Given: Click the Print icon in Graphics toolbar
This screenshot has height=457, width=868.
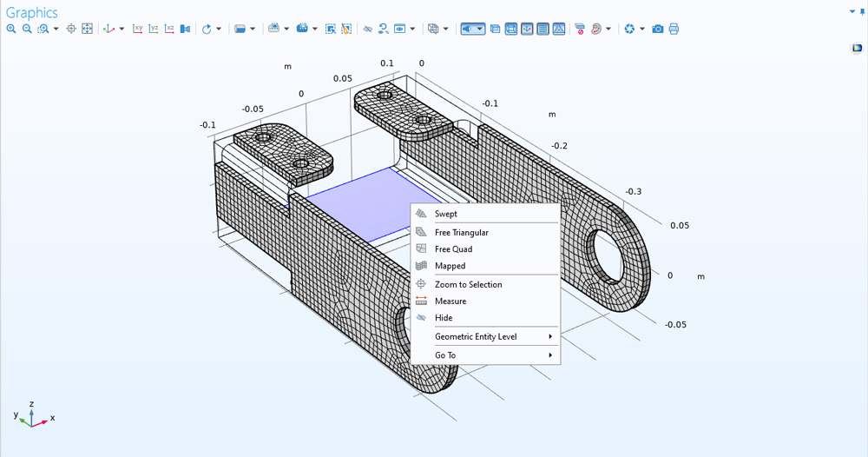Looking at the screenshot, I should coord(674,29).
